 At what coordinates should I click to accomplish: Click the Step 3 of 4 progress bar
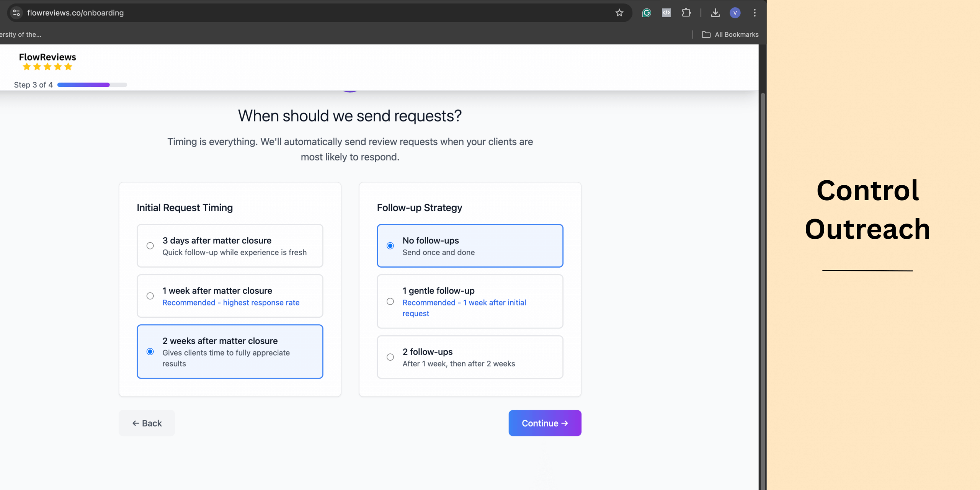pos(92,85)
